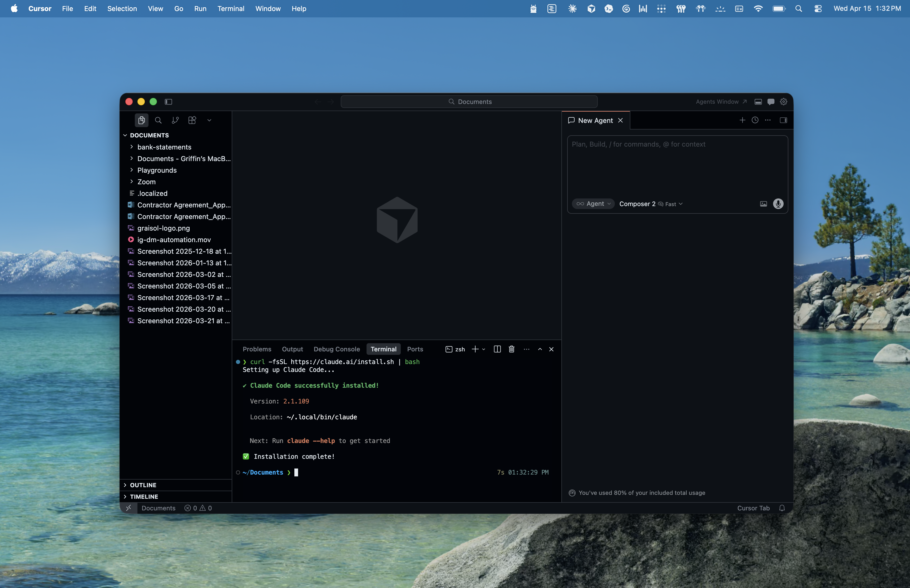Select the ig-dm-automation.mov file

pyautogui.click(x=174, y=240)
